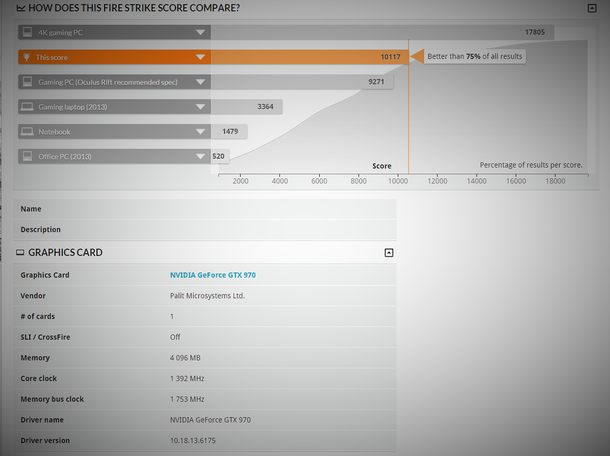Click the laptop icon beside Notebook
The width and height of the screenshot is (610, 456).
point(27,132)
